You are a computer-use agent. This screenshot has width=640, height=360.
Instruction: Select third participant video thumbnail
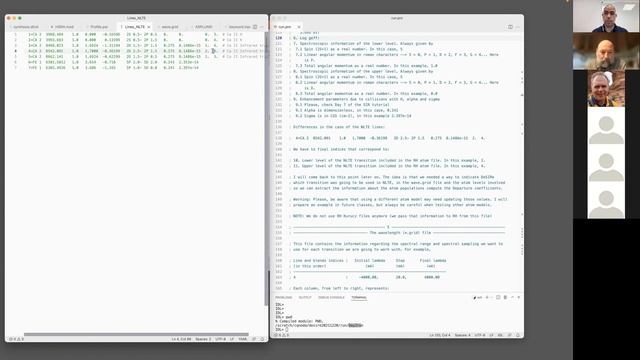tap(606, 88)
